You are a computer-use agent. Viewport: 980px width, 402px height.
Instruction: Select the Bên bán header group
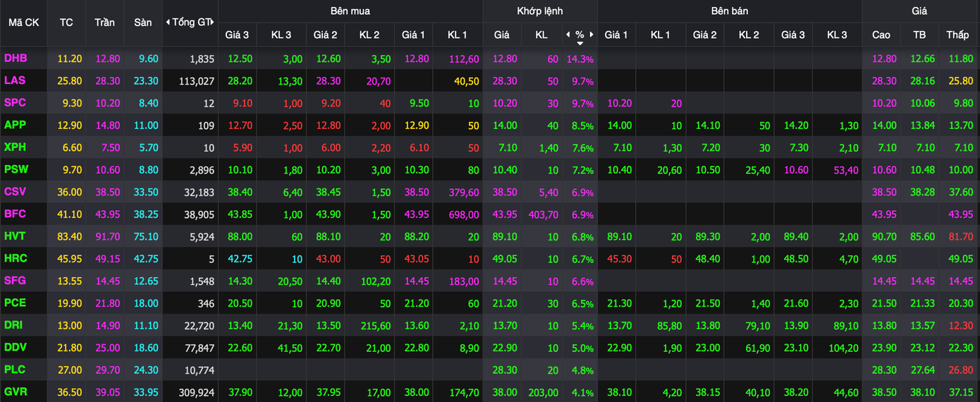point(729,11)
